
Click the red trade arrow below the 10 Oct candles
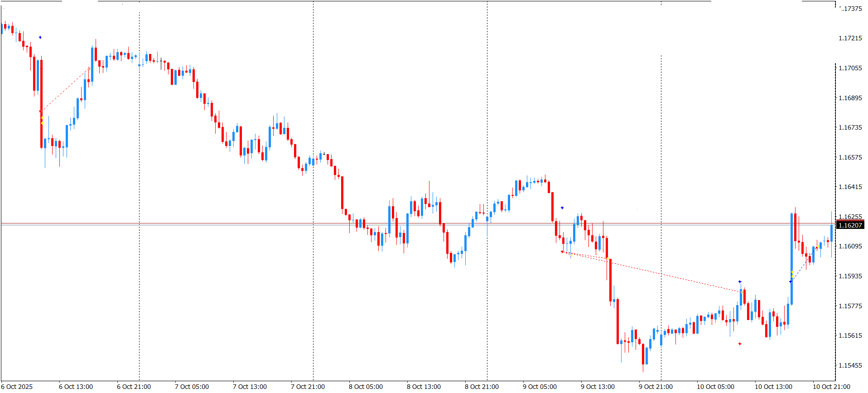[740, 344]
